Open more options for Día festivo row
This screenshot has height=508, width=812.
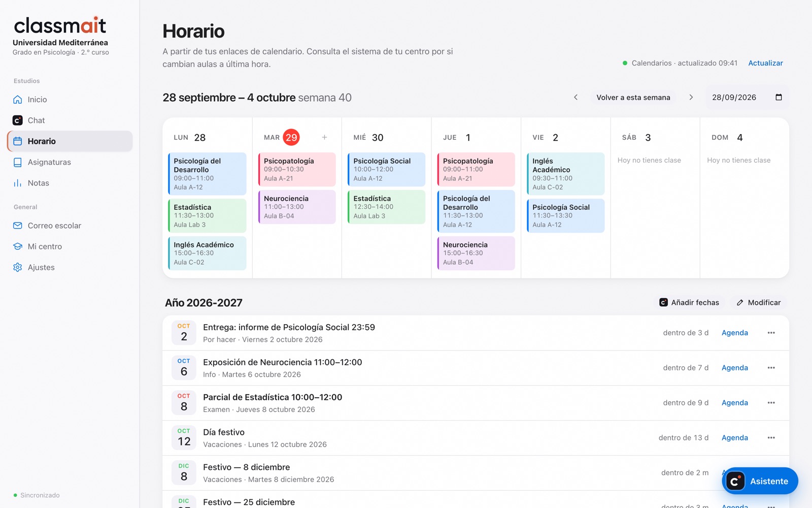pyautogui.click(x=771, y=438)
